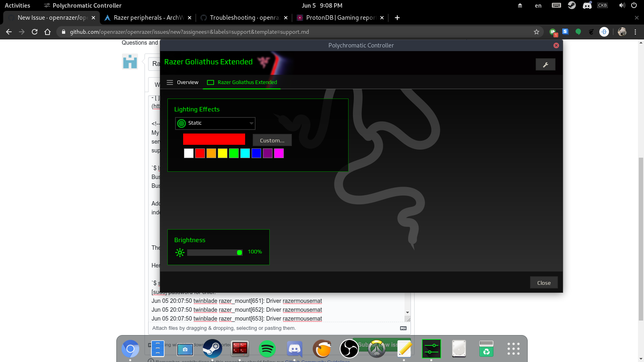
Task: Launch Steam from the dock
Action: tap(213, 349)
